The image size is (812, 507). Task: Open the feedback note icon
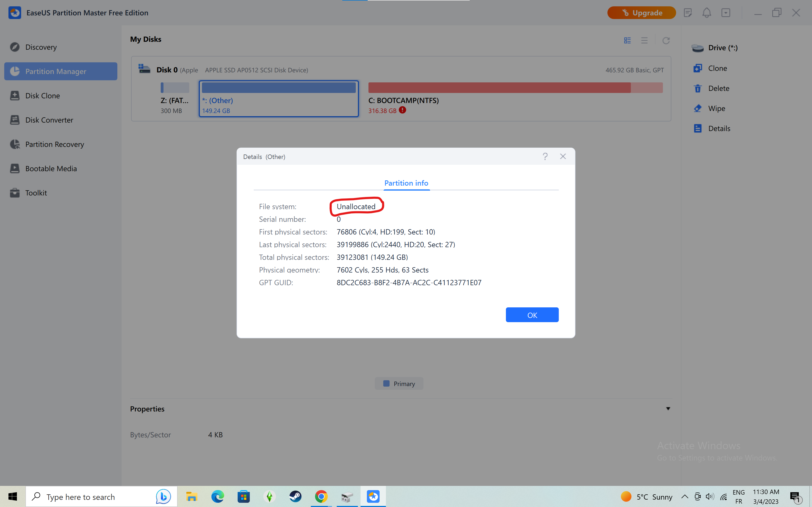tap(688, 12)
